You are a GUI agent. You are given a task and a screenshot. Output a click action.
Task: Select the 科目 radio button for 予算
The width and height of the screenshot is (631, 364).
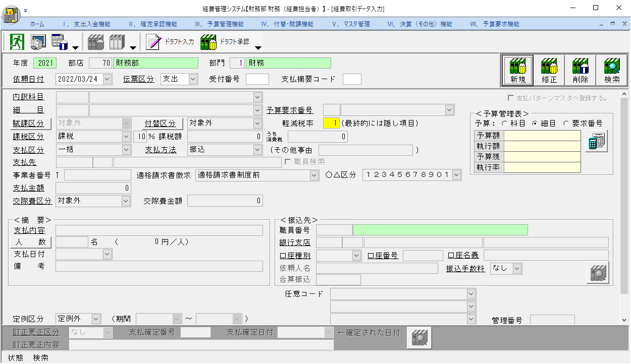pos(504,123)
